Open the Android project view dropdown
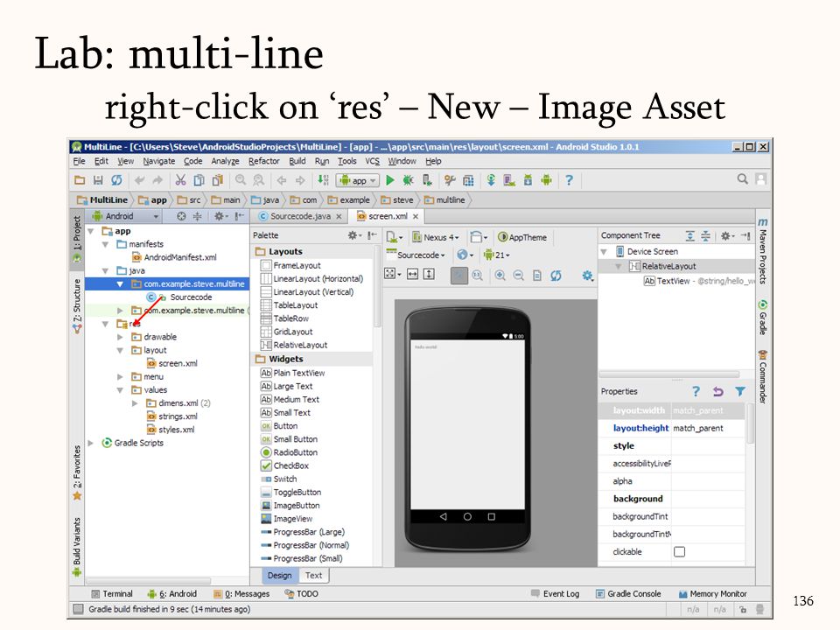Viewport: 840px width, 630px height. (126, 216)
